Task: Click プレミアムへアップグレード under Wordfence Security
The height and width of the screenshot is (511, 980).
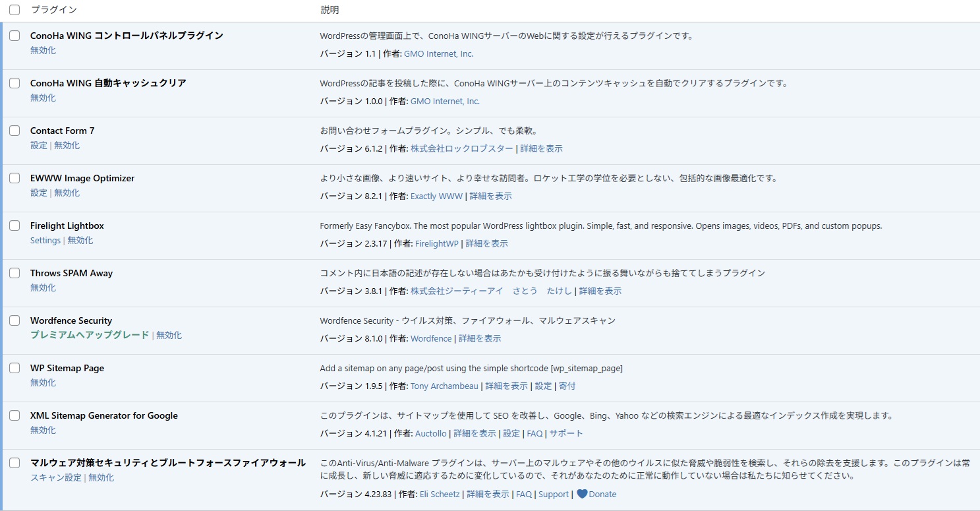Action: tap(90, 335)
